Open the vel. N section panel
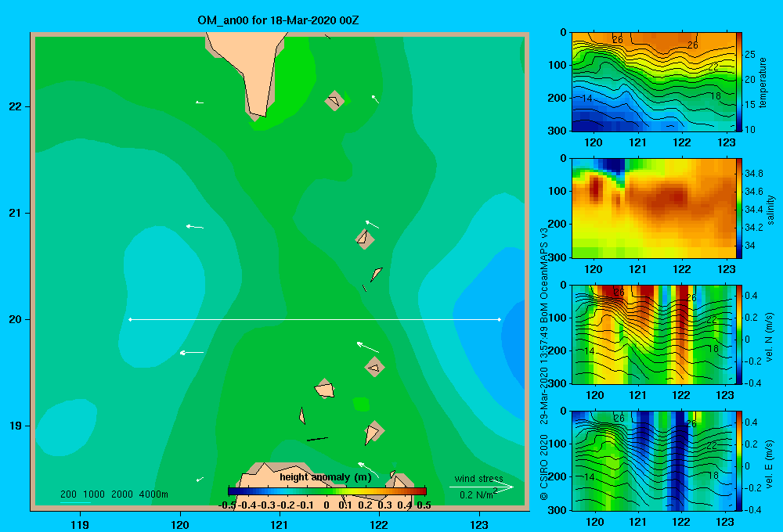The height and width of the screenshot is (532, 783). click(653, 334)
